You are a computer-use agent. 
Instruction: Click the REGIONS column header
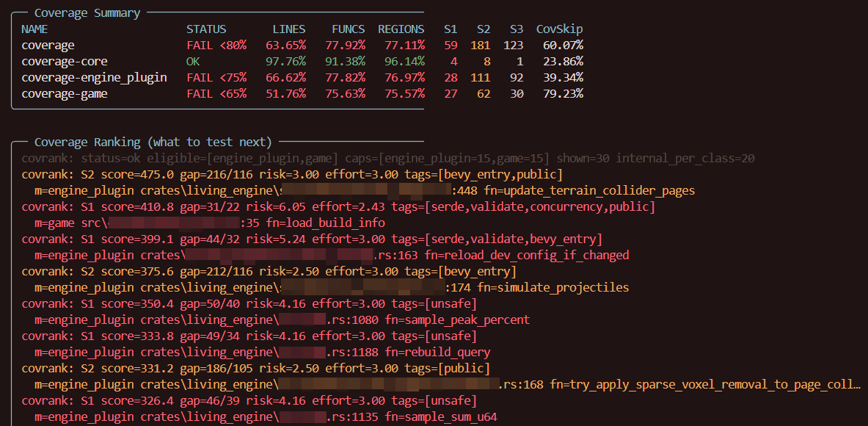[401, 29]
